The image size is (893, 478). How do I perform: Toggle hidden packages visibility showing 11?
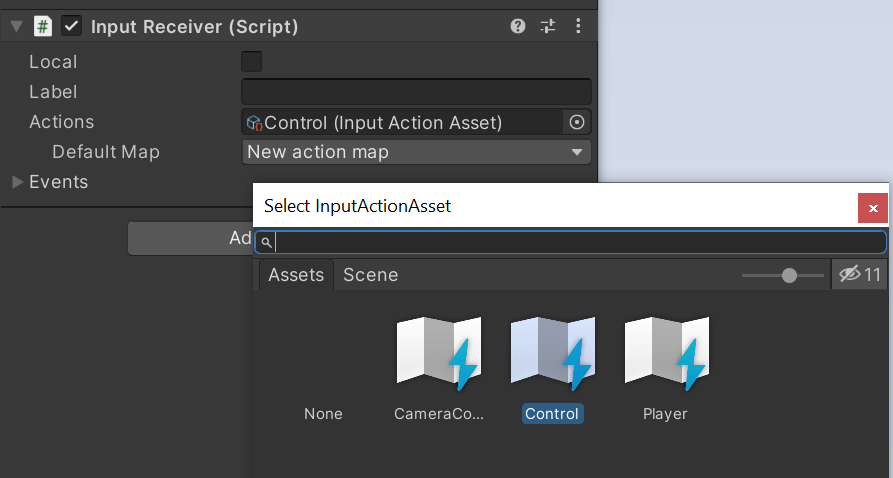click(x=859, y=275)
